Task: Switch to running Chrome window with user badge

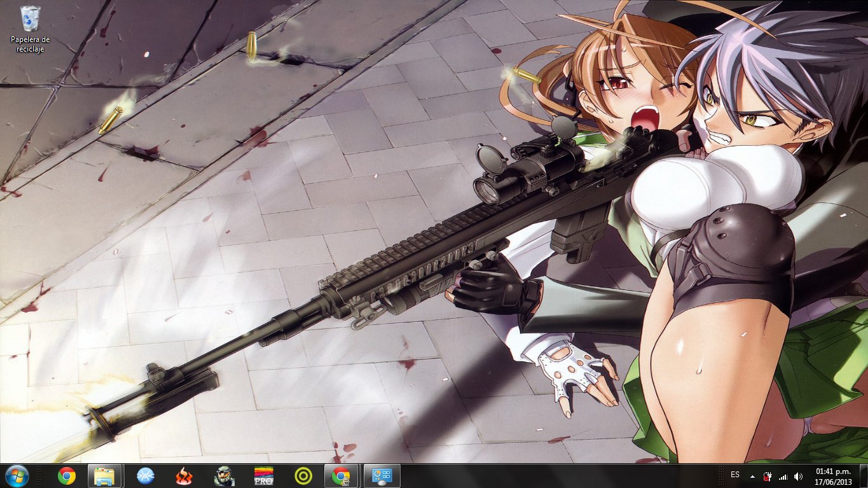Action: [x=341, y=476]
